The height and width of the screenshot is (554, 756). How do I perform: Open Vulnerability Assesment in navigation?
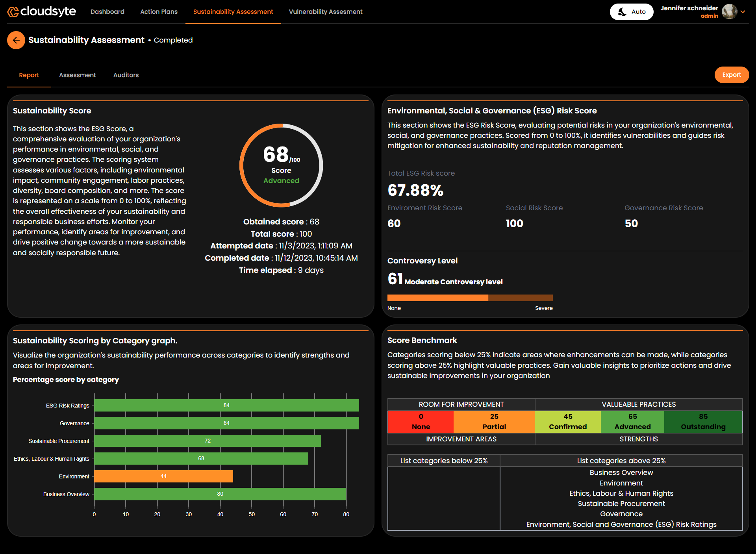325,12
